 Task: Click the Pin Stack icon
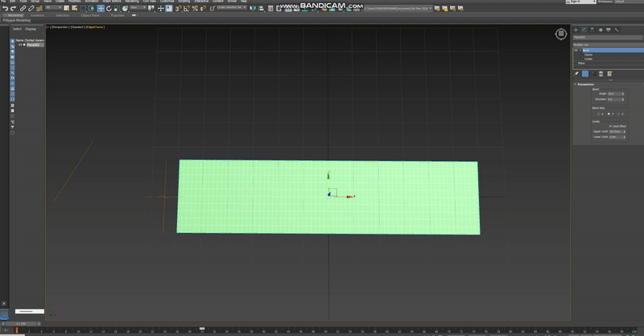point(576,73)
